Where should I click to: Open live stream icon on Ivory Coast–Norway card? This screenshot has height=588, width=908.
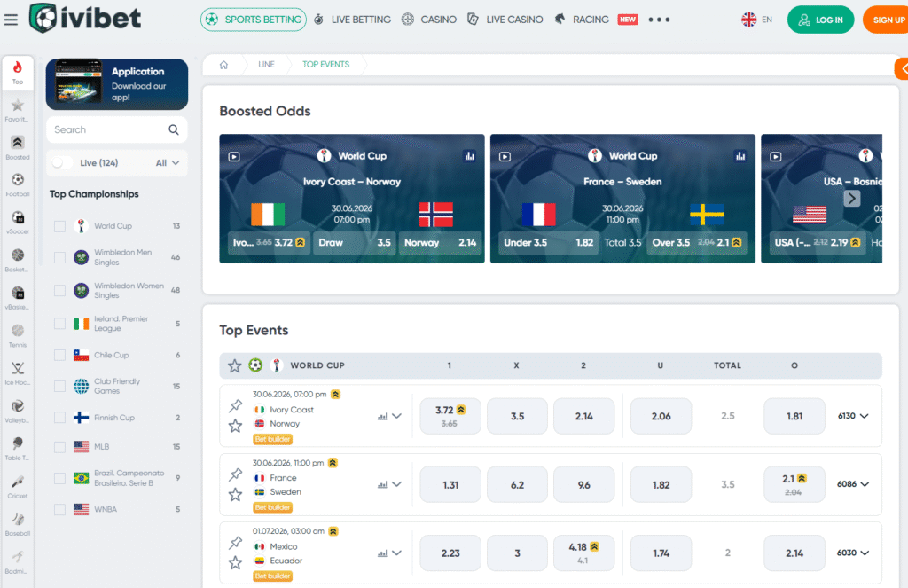[234, 156]
